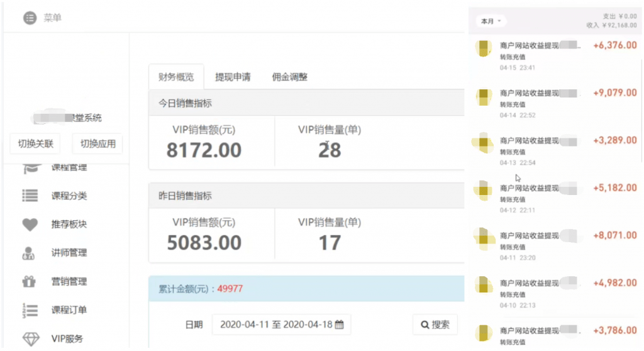The height and width of the screenshot is (351, 644).
Task: Click the 推荐板块 heart icon
Action: pyautogui.click(x=30, y=225)
